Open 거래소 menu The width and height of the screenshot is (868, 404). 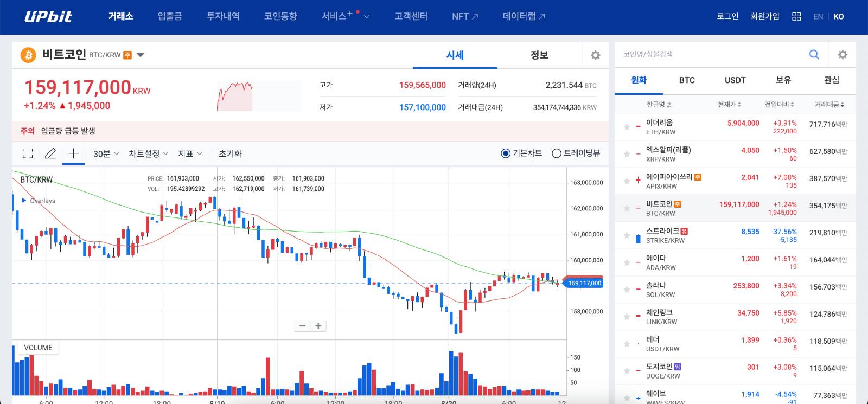pos(120,16)
